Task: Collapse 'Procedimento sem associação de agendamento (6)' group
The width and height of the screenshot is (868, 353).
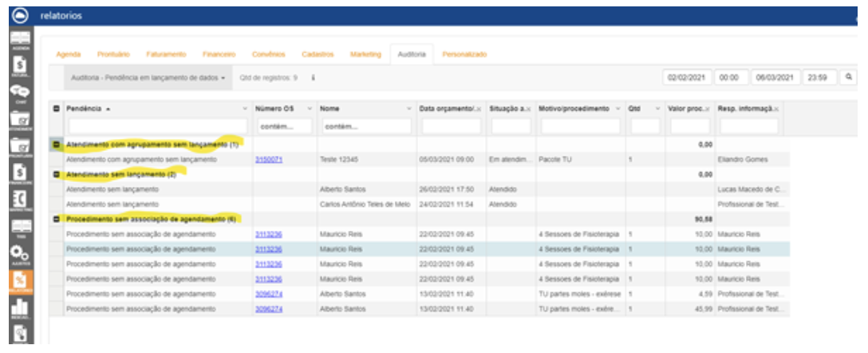Action: pos(56,220)
